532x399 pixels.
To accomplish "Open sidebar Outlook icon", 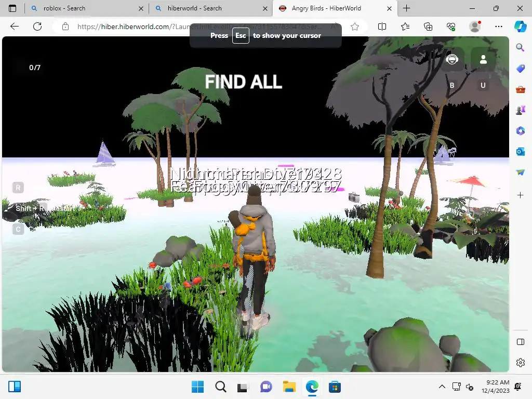I will click(x=520, y=151).
